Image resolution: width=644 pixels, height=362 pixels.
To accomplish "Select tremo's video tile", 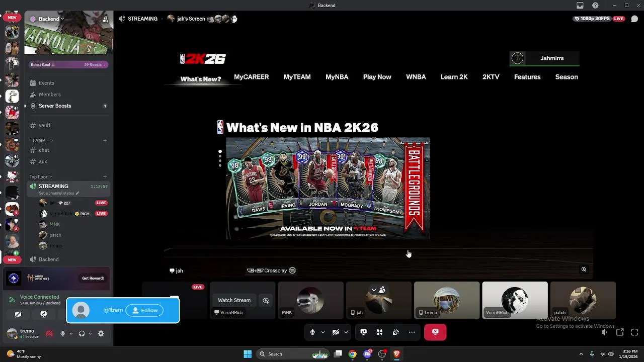I will click(447, 300).
